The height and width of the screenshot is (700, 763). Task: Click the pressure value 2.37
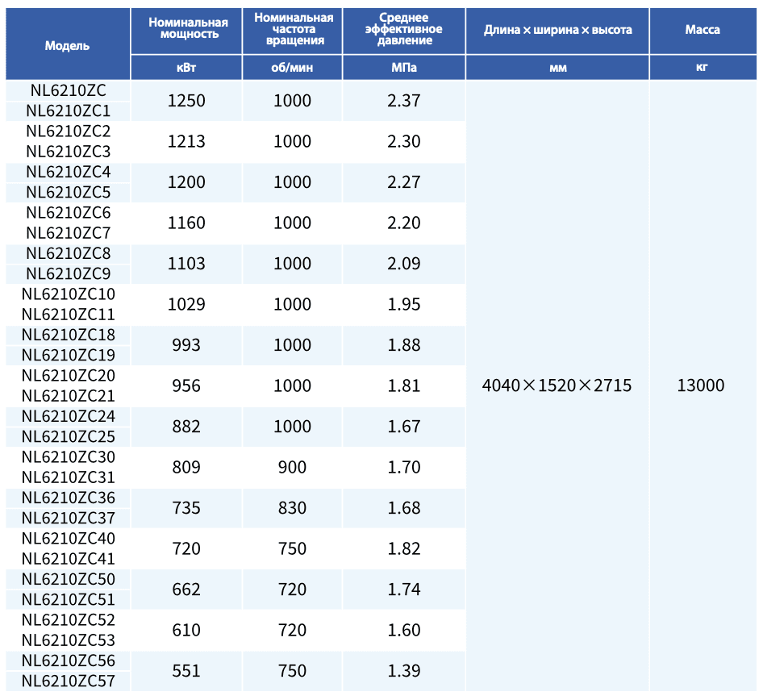tap(404, 101)
